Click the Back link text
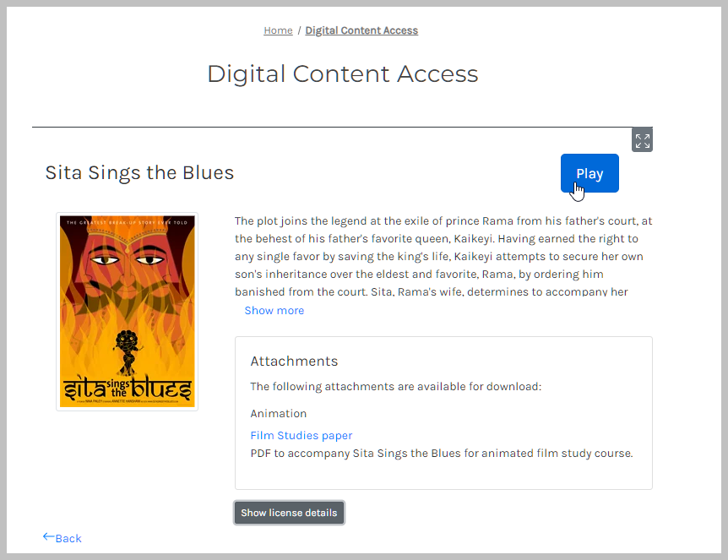Image resolution: width=728 pixels, height=560 pixels. 68,539
